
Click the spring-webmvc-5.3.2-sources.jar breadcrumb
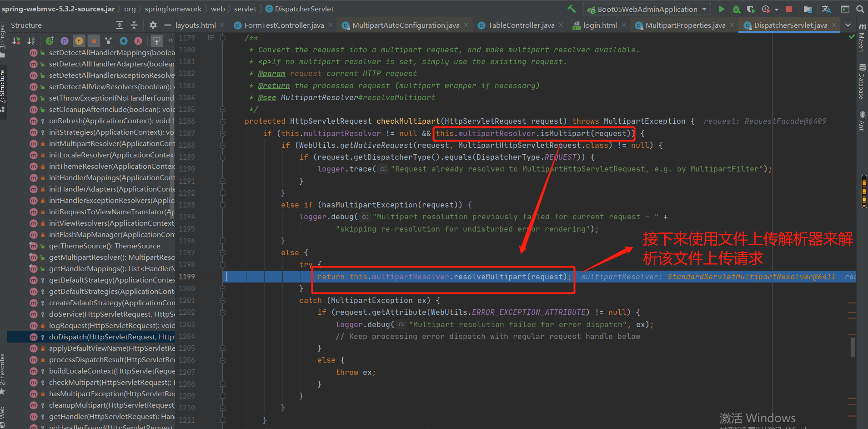58,9
